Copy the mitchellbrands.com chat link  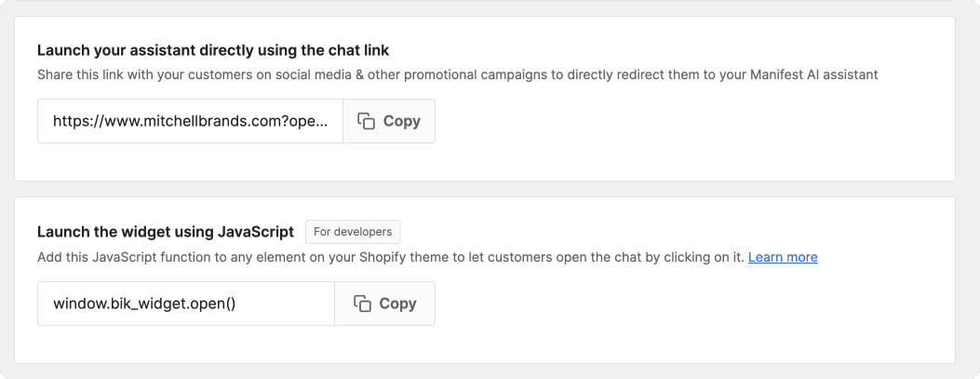click(x=389, y=121)
